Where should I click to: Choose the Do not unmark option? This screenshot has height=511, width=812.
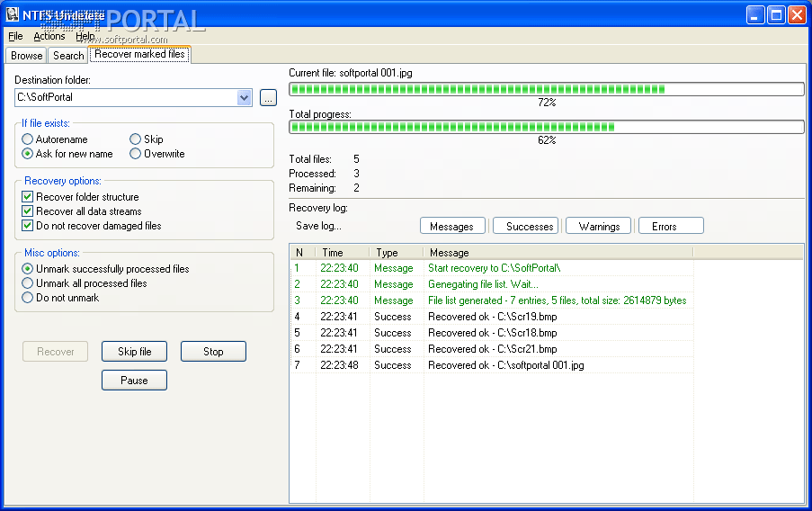pos(60,298)
